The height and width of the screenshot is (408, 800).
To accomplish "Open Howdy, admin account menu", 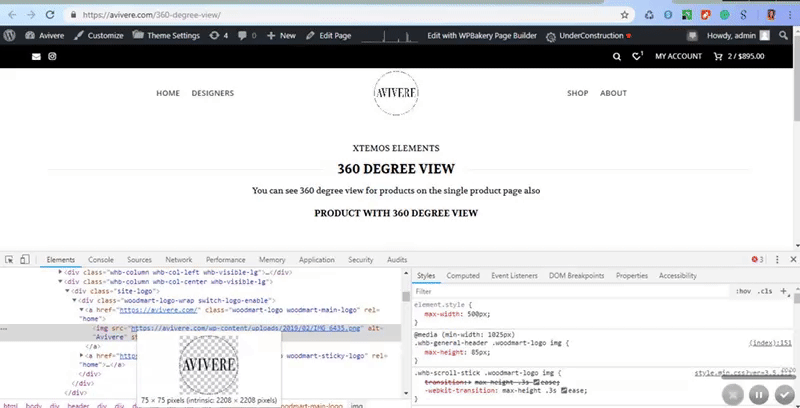I will click(738, 36).
